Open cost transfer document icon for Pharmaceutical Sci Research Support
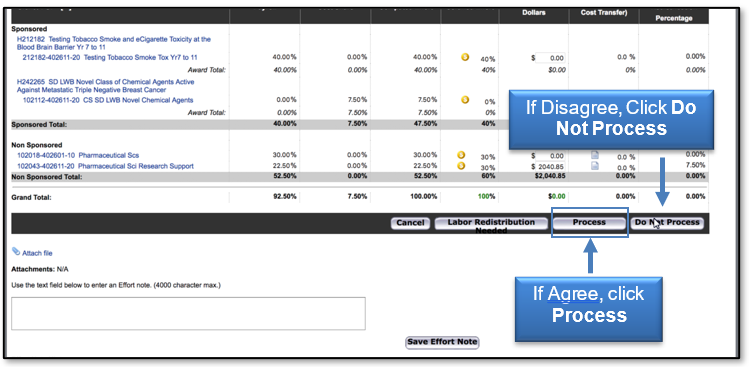Screen dimensions: 749x367 [595, 166]
